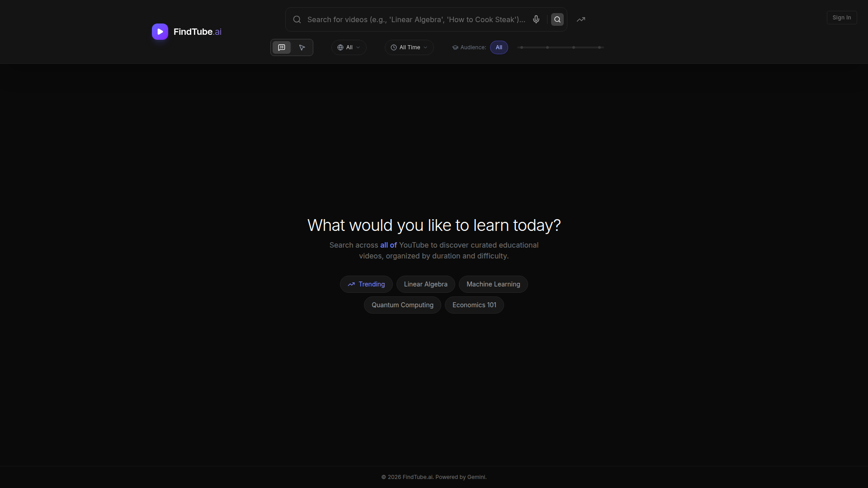868x488 pixels.
Task: Click chevron arrow next to All Time
Action: 425,47
